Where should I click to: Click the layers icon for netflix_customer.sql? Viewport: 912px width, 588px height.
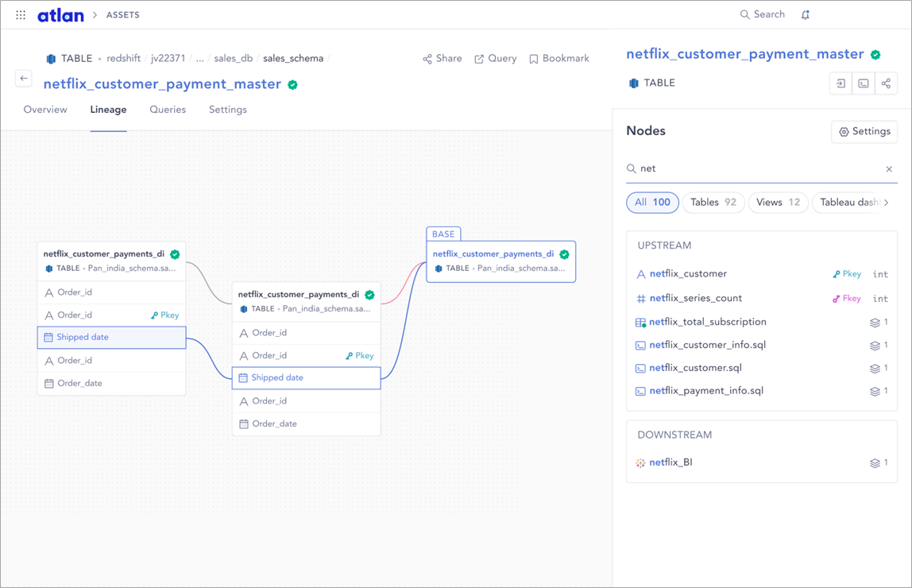point(875,369)
